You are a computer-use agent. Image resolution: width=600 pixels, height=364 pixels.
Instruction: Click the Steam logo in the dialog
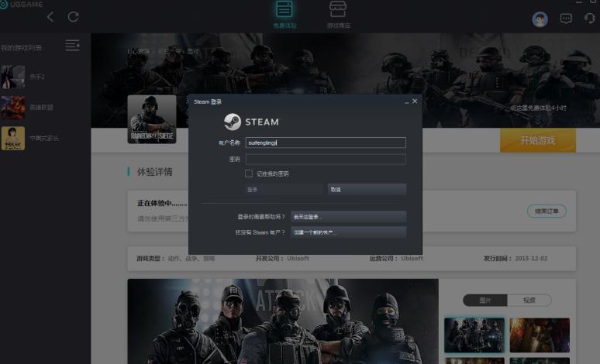251,122
